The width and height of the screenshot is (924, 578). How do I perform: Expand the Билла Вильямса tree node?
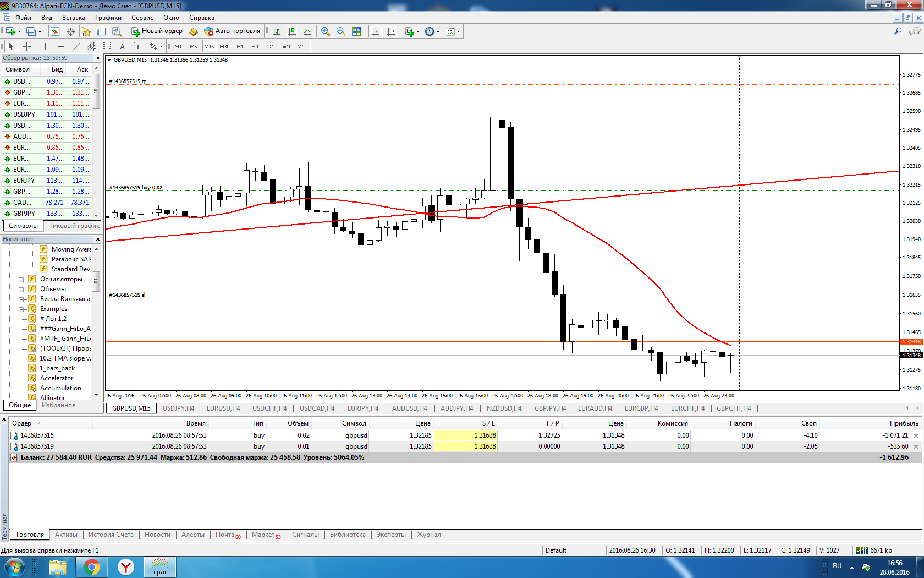coord(21,299)
